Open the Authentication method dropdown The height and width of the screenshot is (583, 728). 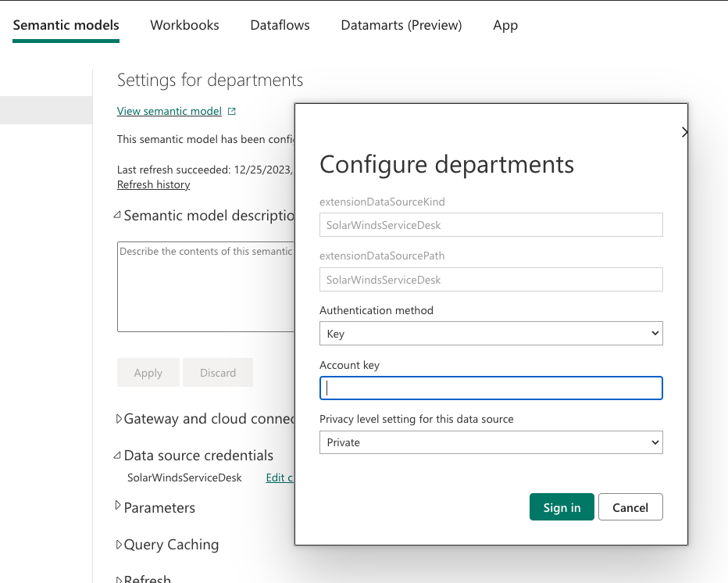[x=491, y=333]
